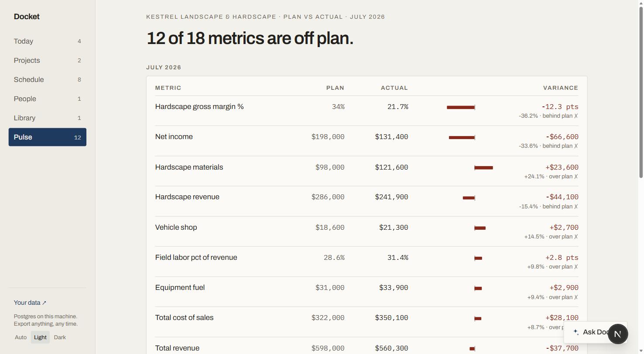The width and height of the screenshot is (644, 354).
Task: Open the Schedule page
Action: pyautogui.click(x=48, y=80)
